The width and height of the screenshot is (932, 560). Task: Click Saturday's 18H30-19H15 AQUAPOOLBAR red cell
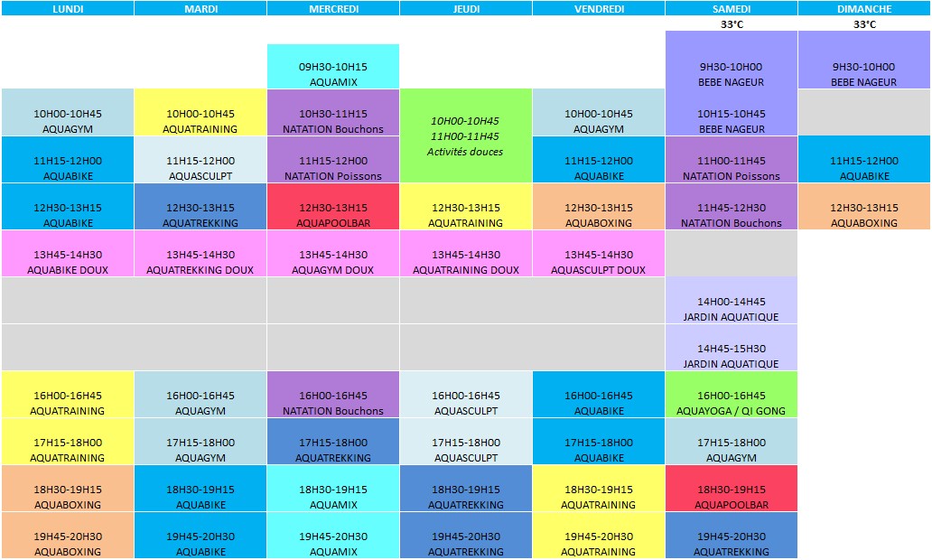[732, 490]
